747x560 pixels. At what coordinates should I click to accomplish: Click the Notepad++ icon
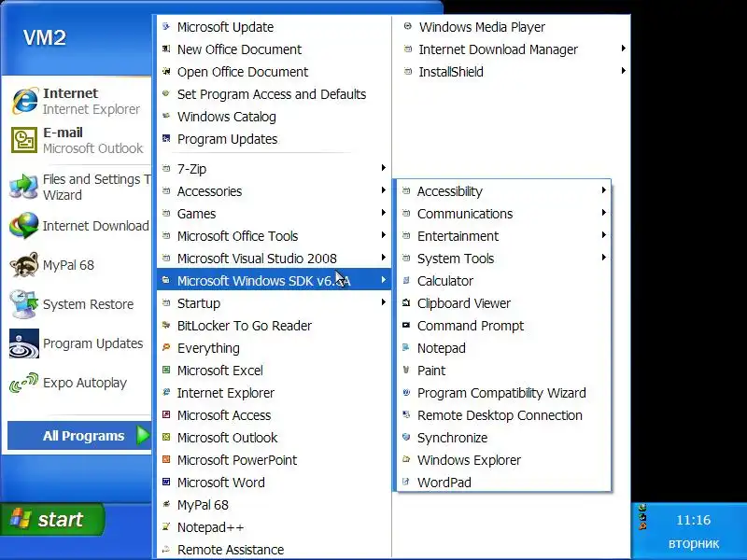pos(166,526)
